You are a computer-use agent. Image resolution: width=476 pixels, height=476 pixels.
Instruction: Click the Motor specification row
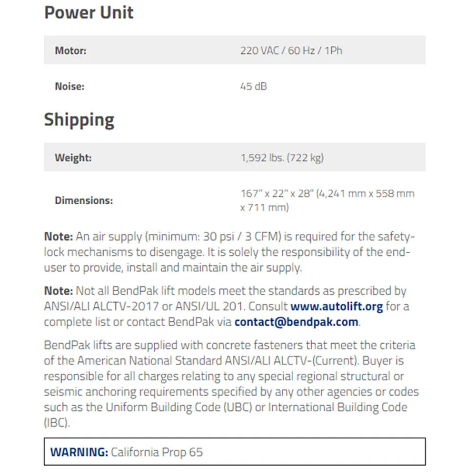click(235, 50)
